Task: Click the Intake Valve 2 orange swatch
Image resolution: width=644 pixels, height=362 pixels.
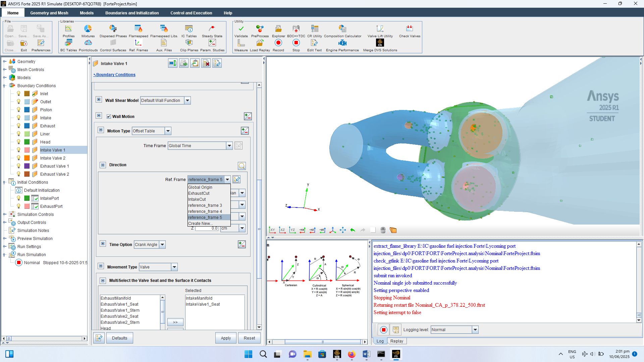Action: (x=27, y=158)
